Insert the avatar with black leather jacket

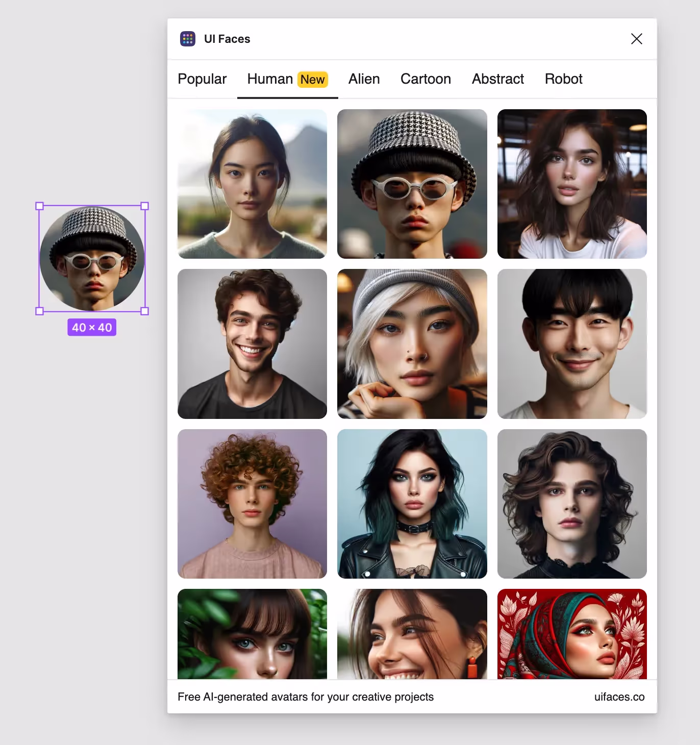(x=412, y=504)
